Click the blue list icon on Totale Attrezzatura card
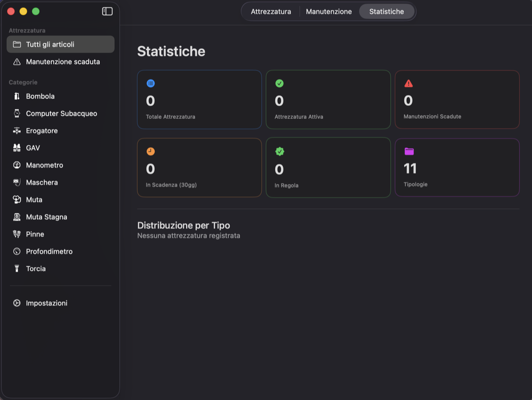This screenshot has width=532, height=400. point(150,84)
